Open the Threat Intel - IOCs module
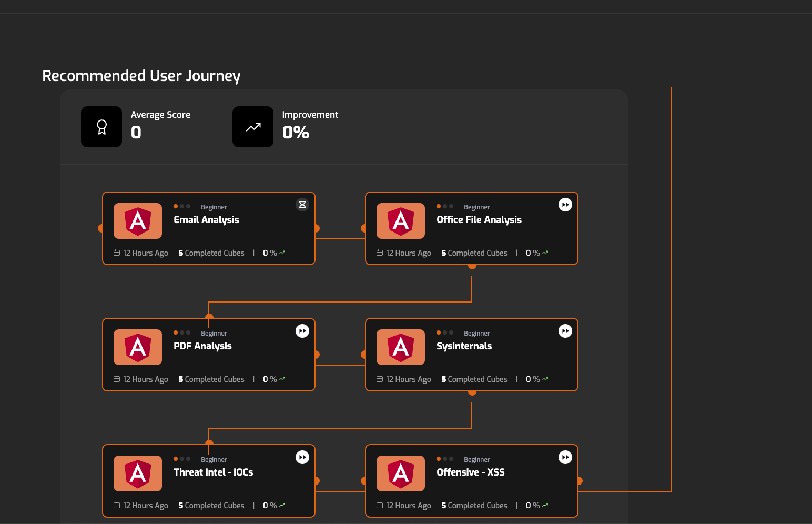 coord(214,472)
